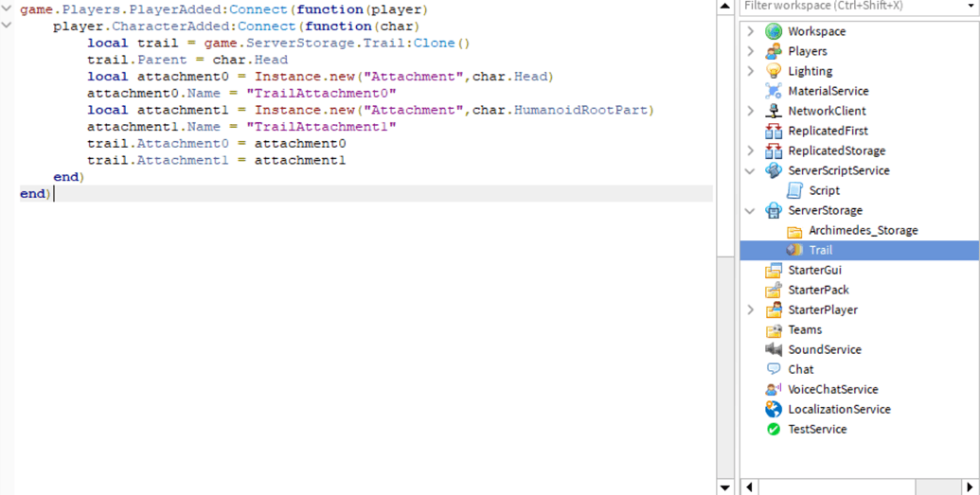Click the TestService green check icon
Screen dimensions: 980x495
coord(774,430)
